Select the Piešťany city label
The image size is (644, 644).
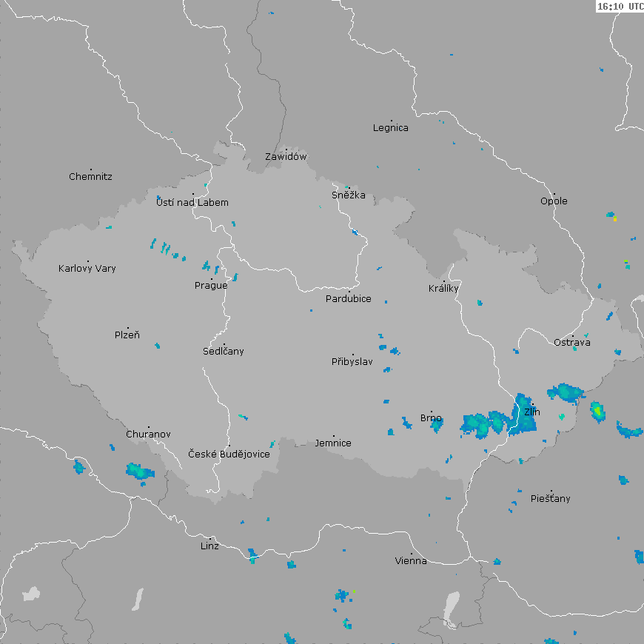pyautogui.click(x=551, y=499)
